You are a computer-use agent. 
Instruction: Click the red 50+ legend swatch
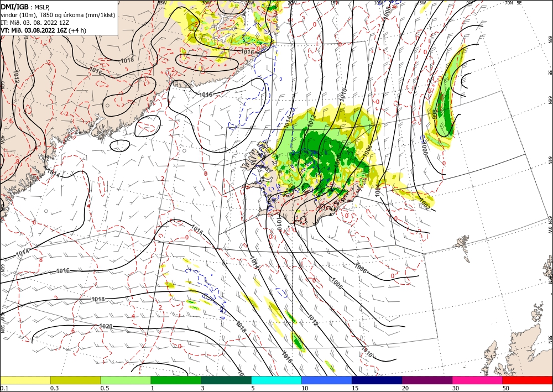528,380
